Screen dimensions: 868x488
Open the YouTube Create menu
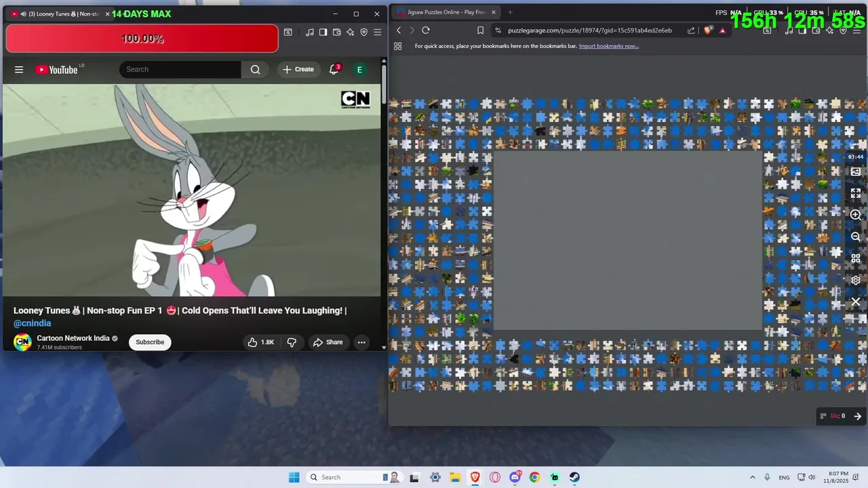pyautogui.click(x=298, y=69)
